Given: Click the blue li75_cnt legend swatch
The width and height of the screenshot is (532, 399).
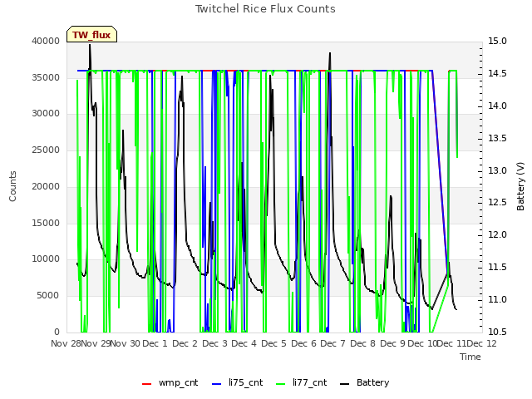Looking at the screenshot, I should 216,384.
